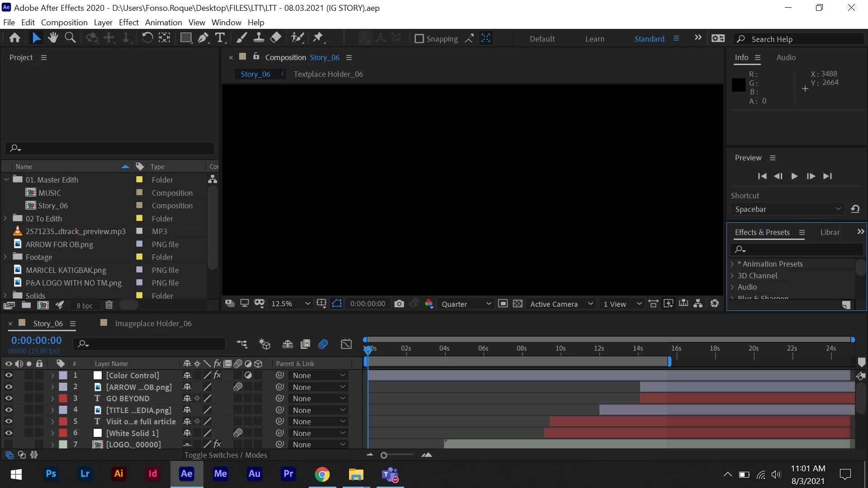Viewport: 868px width, 488px height.
Task: Open the Quarter resolution dropdown
Action: pos(466,304)
